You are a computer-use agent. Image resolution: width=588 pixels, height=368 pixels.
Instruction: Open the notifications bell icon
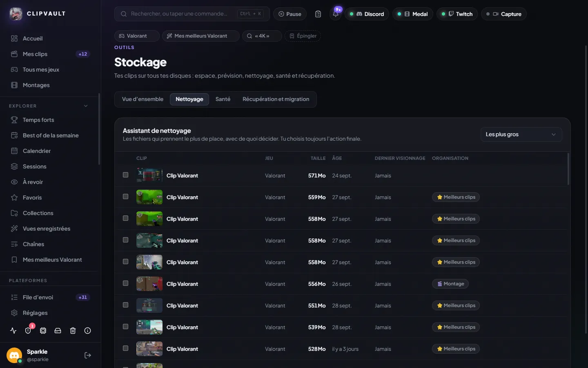click(x=336, y=14)
